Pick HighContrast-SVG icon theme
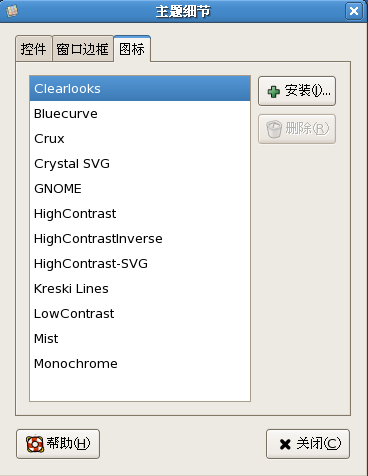The width and height of the screenshot is (368, 476). (x=140, y=264)
